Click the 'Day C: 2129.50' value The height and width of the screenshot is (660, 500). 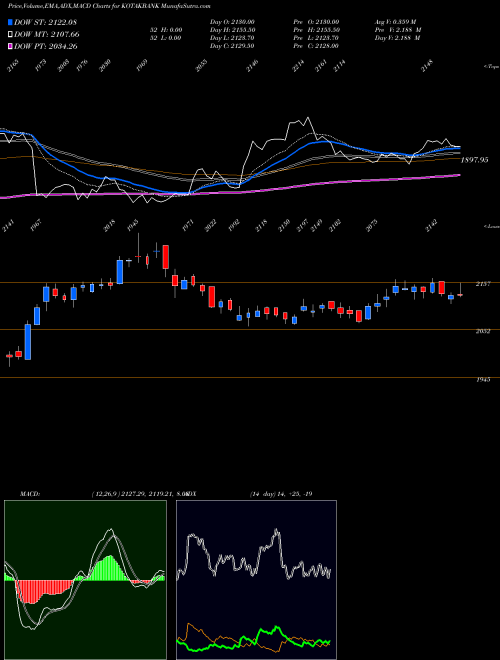(x=232, y=46)
